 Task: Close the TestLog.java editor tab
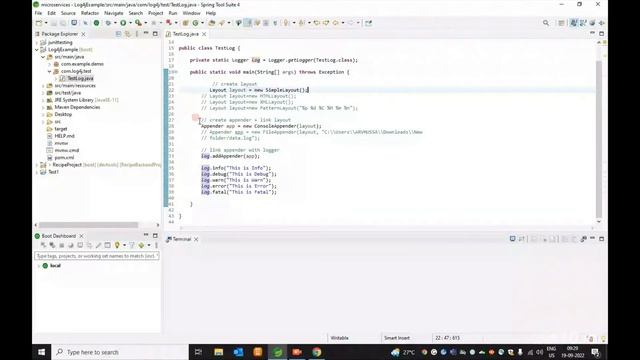coord(204,34)
